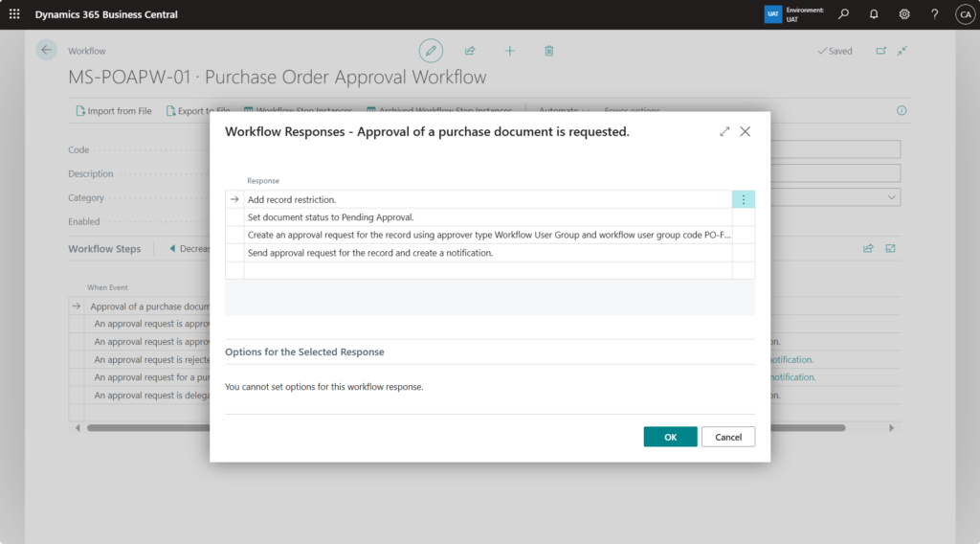Click the Dynamics 365 Business Central title
980x544 pixels.
(106, 14)
